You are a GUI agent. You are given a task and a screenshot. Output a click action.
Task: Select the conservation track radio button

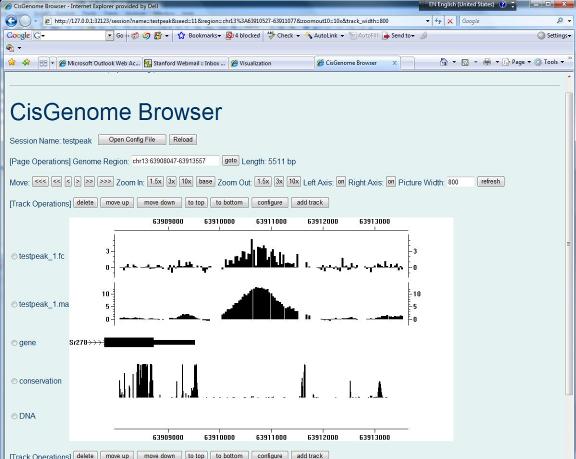tap(14, 381)
